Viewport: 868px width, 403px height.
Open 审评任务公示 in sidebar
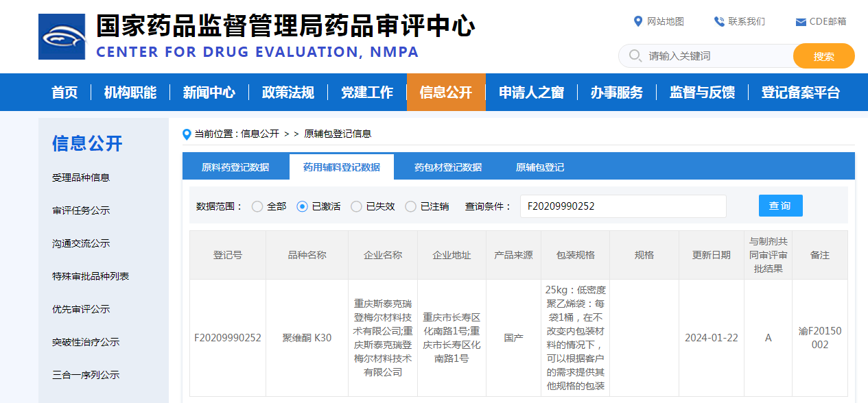(x=81, y=210)
